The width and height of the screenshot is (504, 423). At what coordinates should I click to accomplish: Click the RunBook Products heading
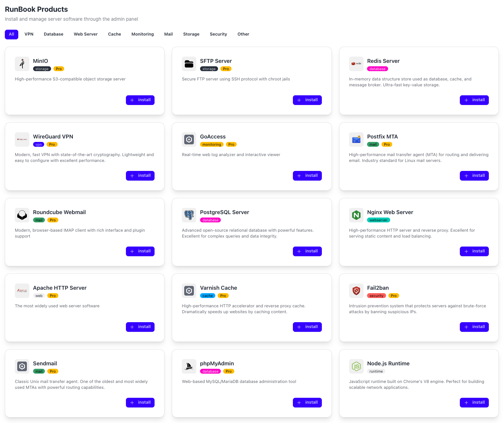pos(36,9)
